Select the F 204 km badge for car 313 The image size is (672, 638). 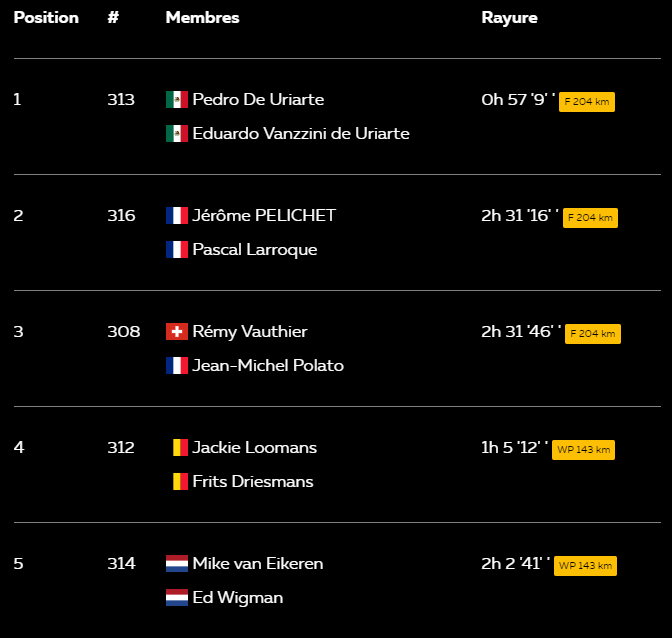pos(587,102)
